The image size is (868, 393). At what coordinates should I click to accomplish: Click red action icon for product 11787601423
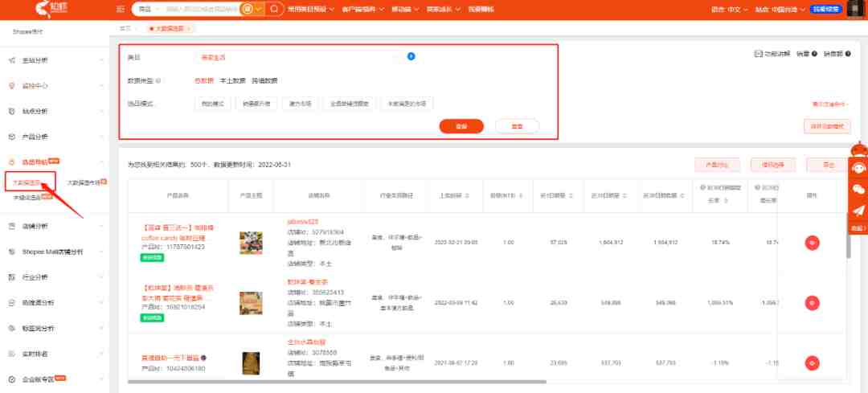(812, 243)
